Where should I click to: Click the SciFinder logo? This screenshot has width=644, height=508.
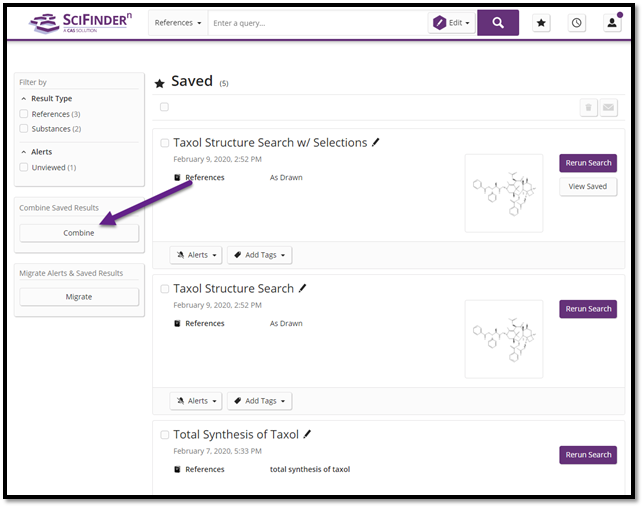(x=80, y=23)
